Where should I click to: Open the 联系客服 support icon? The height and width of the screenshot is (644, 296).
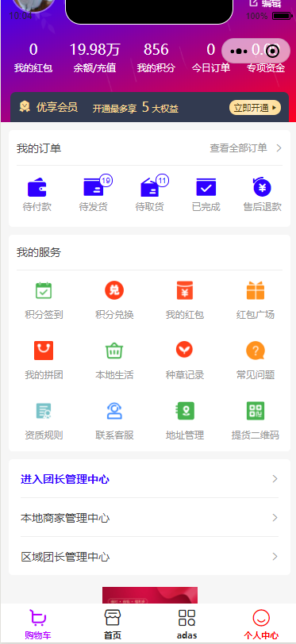click(114, 411)
